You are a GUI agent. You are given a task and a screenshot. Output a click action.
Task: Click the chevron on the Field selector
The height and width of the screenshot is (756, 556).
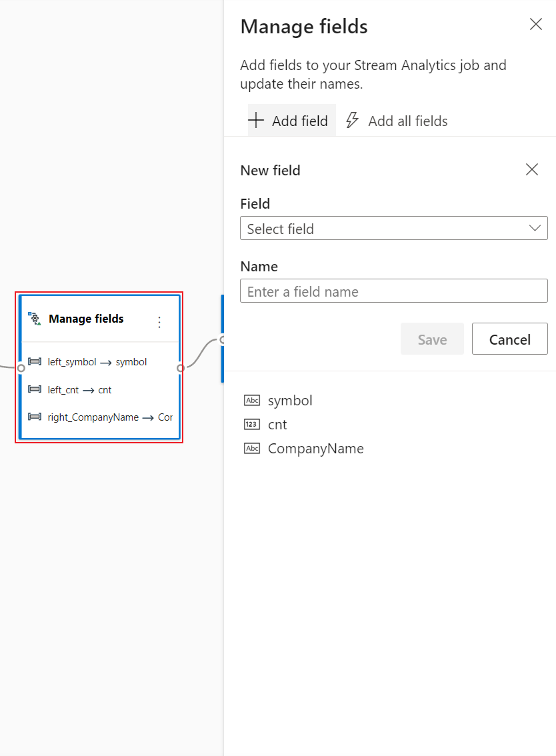535,228
